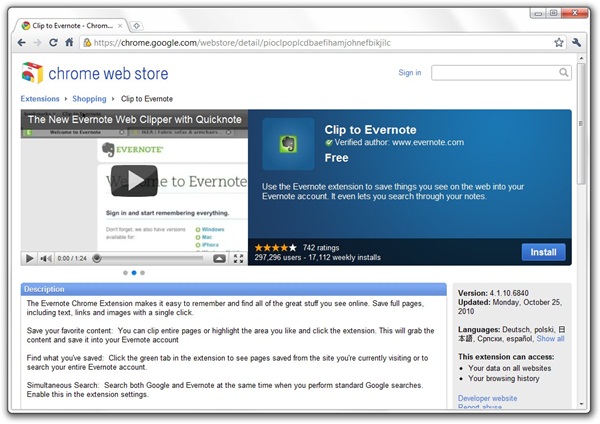Maximize the Chrome window

(x=553, y=13)
